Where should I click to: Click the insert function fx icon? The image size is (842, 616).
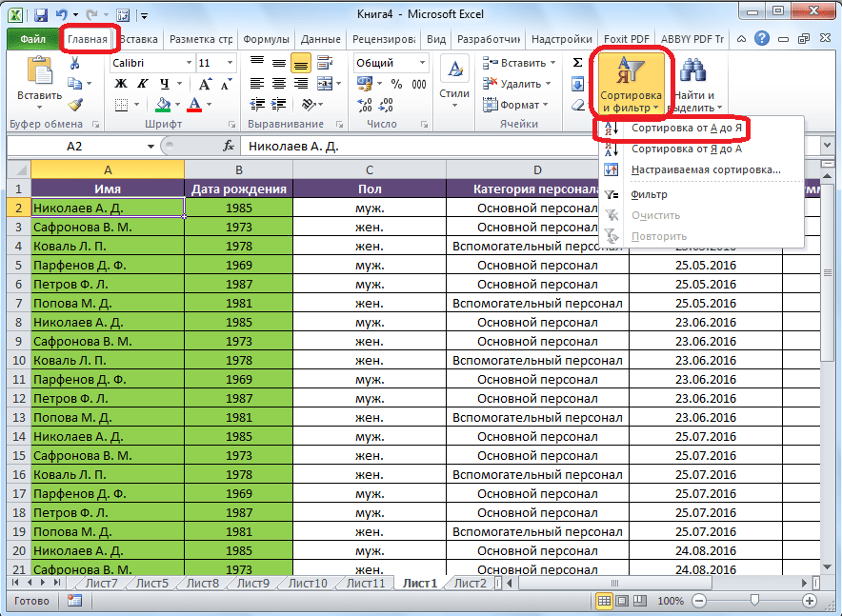click(x=229, y=147)
